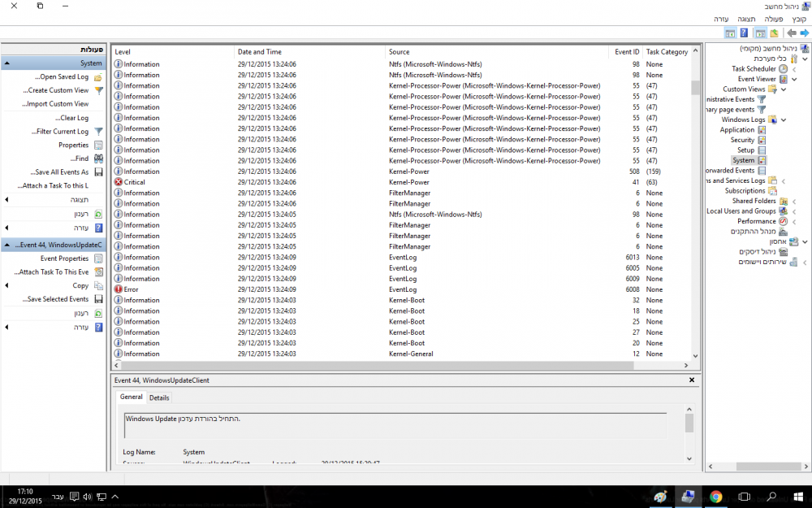Open the פעולה menu

click(774, 20)
